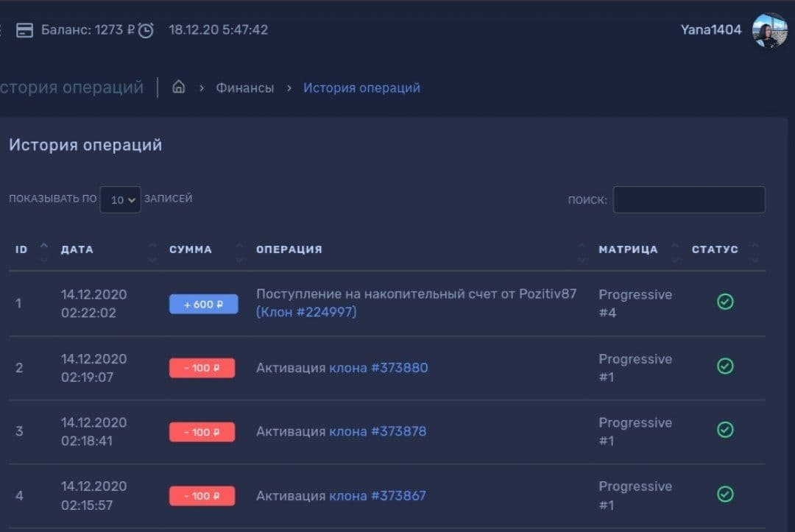795x532 pixels.
Task: Sort table by Дата column
Action: (x=77, y=249)
